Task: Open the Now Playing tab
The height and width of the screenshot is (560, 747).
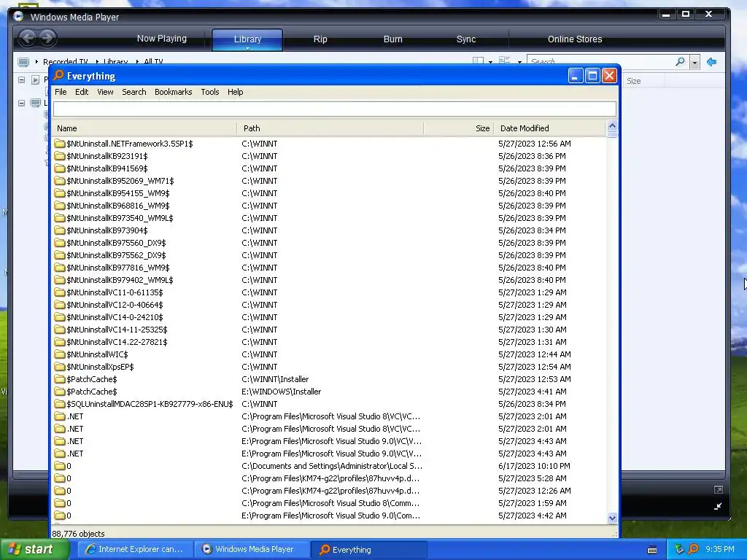Action: click(x=161, y=39)
